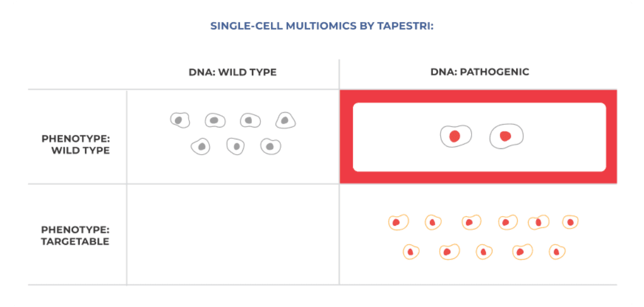Select the "PHENOTYPE: WILD TYPE" row label
The width and height of the screenshot is (644, 307).
point(76,144)
